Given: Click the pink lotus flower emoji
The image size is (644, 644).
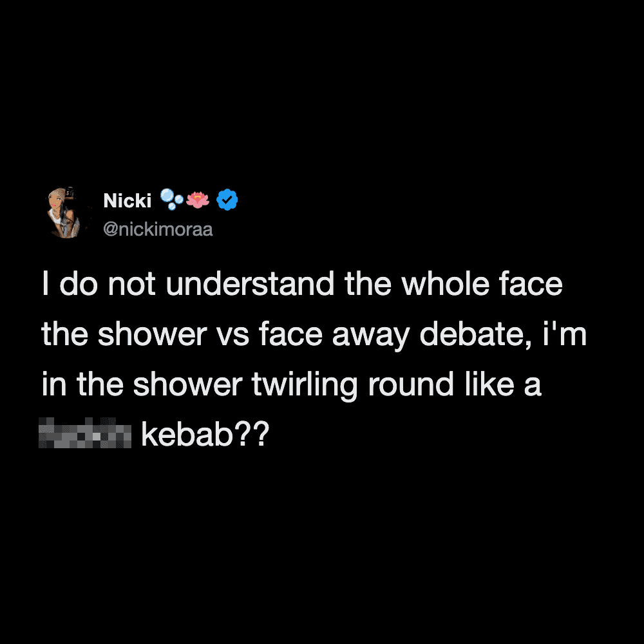Looking at the screenshot, I should click(198, 200).
